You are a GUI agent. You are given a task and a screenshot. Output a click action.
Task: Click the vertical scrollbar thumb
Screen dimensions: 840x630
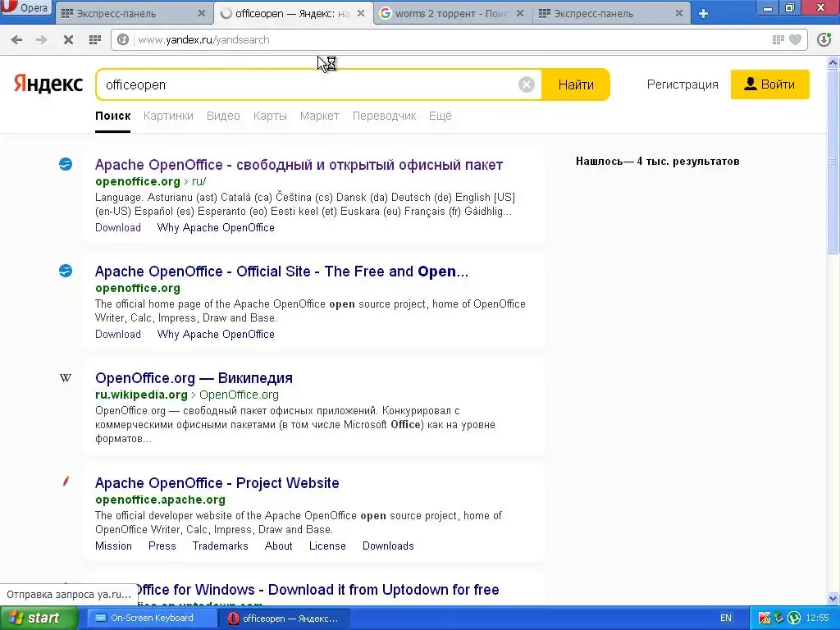(833, 161)
